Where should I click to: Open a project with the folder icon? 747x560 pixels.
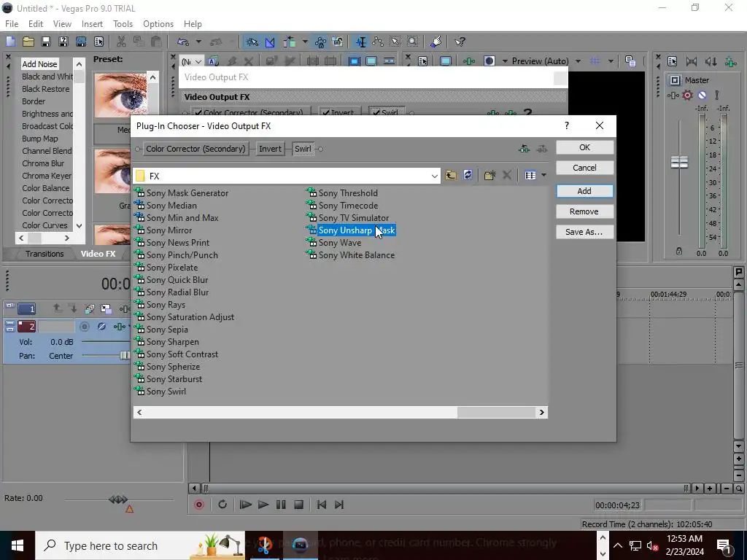28,42
